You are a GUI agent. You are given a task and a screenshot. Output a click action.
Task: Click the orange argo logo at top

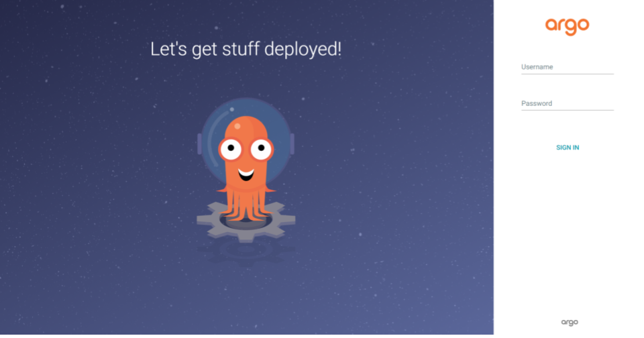click(567, 26)
